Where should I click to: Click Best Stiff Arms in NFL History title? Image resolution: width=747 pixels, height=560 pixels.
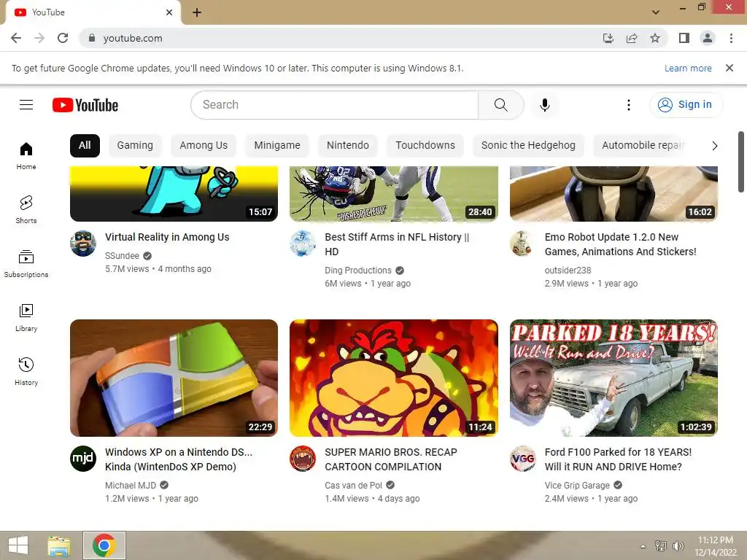[x=397, y=244]
